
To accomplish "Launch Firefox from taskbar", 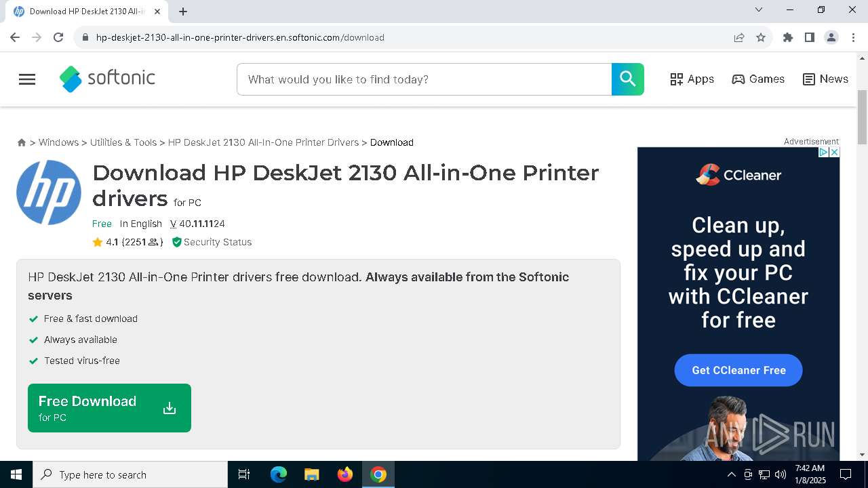I will (x=345, y=474).
